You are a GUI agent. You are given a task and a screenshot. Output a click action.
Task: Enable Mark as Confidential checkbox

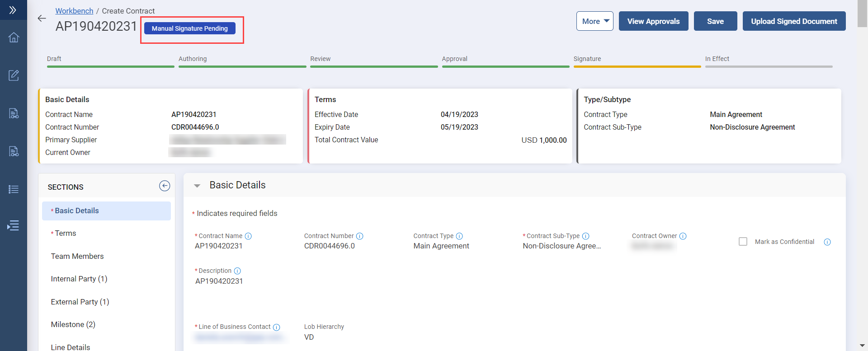[x=743, y=242]
